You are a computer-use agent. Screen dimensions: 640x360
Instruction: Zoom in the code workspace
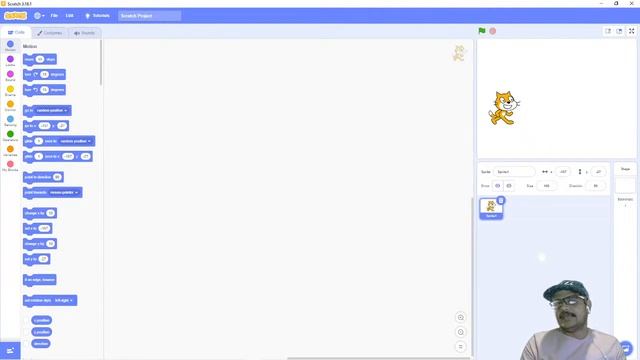(460, 318)
